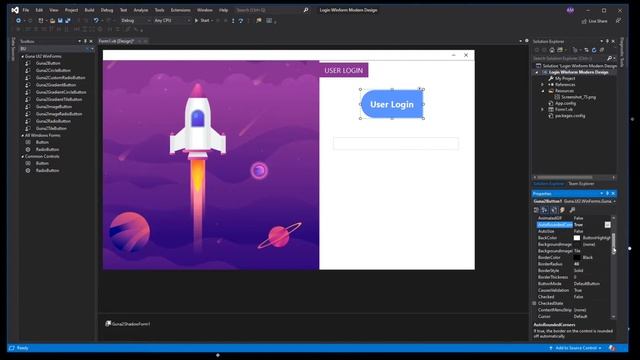This screenshot has width=640, height=360.
Task: Expand the CheckedState property group
Action: [x=534, y=303]
